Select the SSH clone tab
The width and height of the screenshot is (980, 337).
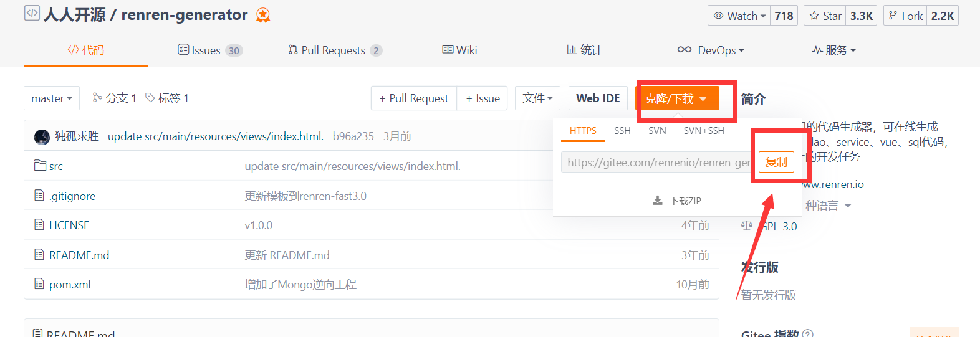click(x=622, y=131)
